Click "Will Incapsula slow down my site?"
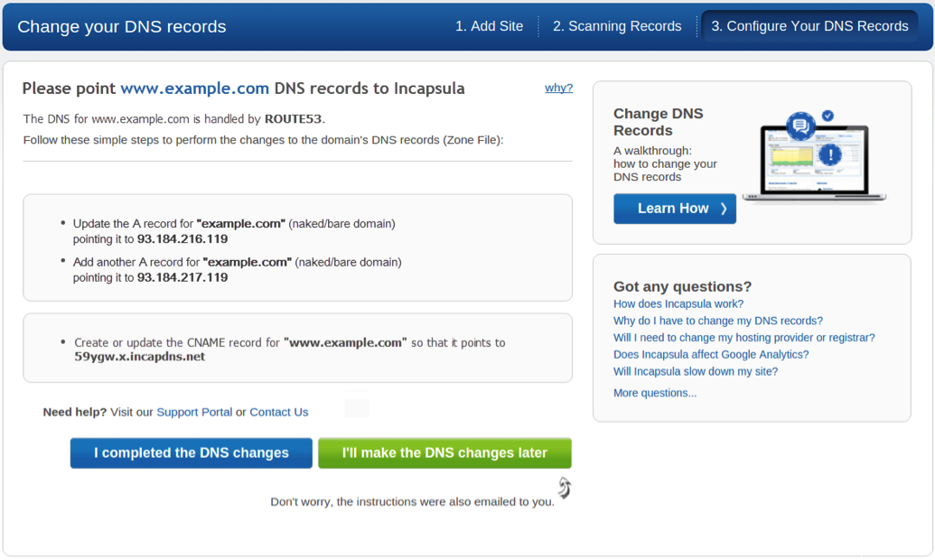This screenshot has width=935, height=560. click(x=696, y=371)
